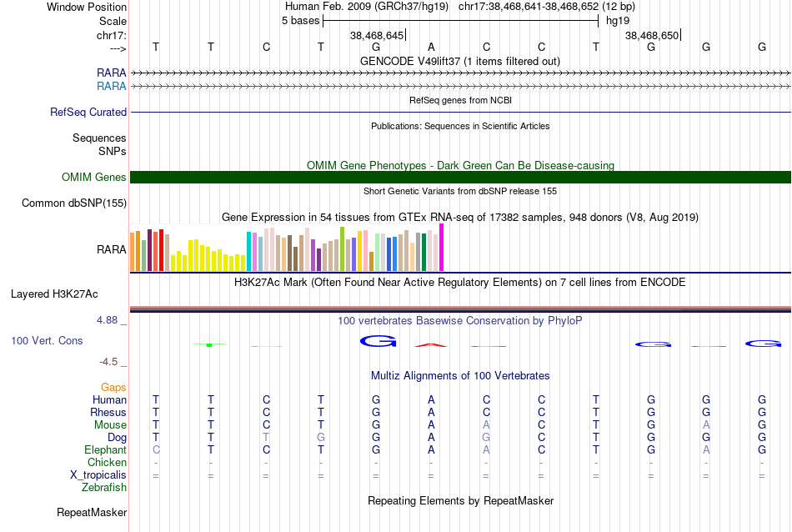Screen dimensions: 792x532
Task: Click the light blue RARA transcript arrow line
Action: coord(460,87)
